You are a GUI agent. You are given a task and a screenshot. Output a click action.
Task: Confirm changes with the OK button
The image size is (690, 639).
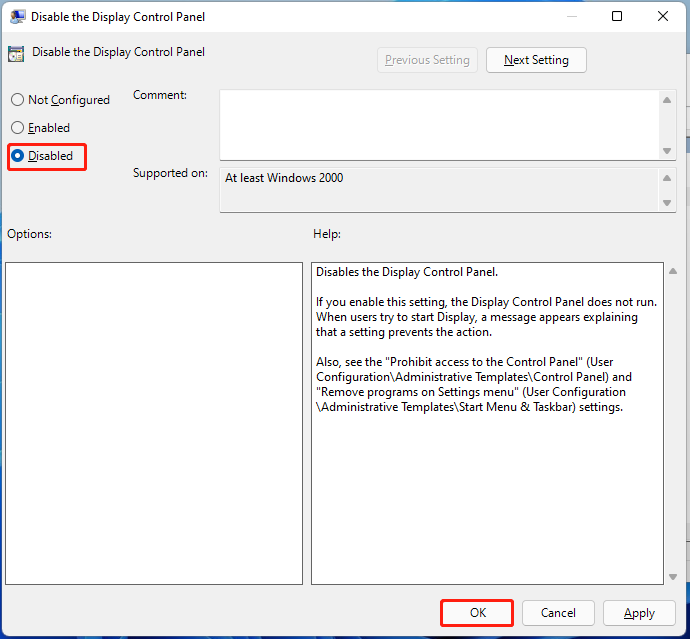pos(478,613)
